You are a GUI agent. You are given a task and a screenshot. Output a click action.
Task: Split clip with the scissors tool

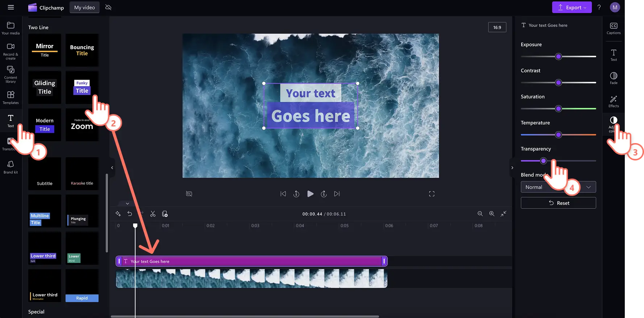tap(153, 214)
